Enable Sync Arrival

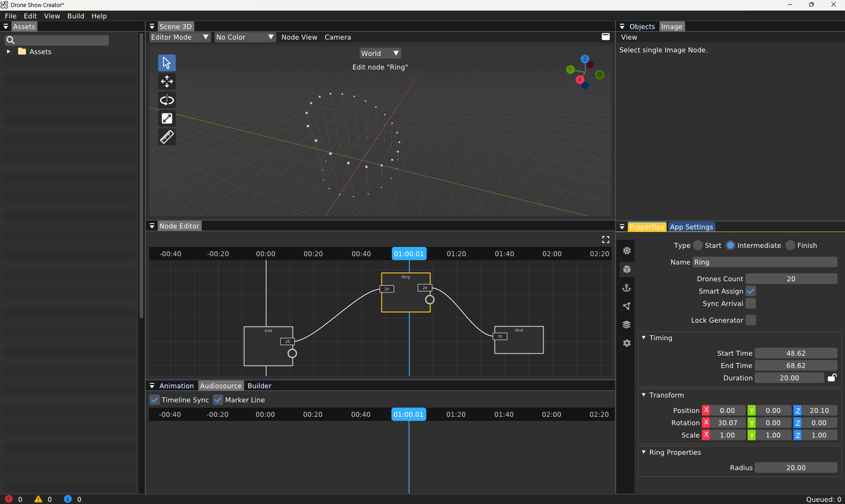click(751, 303)
